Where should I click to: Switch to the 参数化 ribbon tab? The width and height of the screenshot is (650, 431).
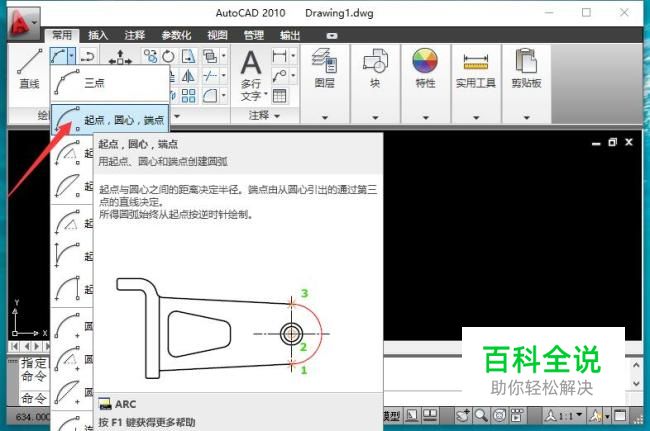(176, 35)
